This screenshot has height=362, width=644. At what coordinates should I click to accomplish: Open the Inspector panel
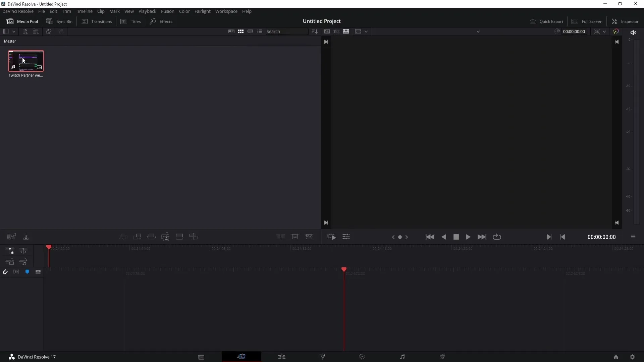tap(625, 21)
